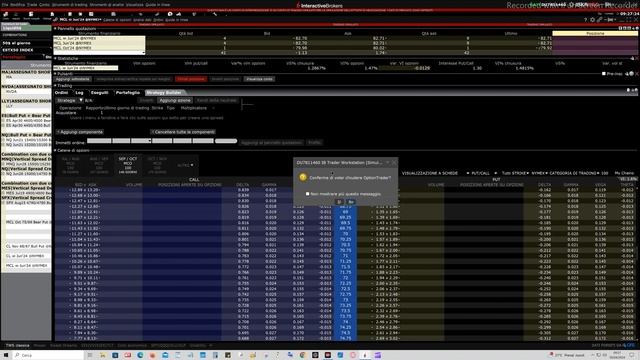Switch to the Eseguiti tab

100,93
